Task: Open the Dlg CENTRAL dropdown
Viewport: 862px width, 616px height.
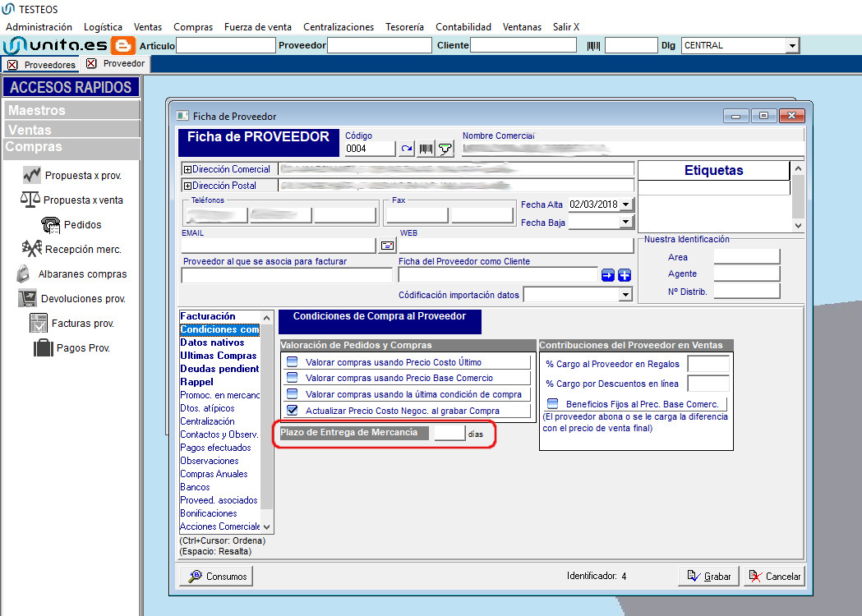Action: (792, 46)
